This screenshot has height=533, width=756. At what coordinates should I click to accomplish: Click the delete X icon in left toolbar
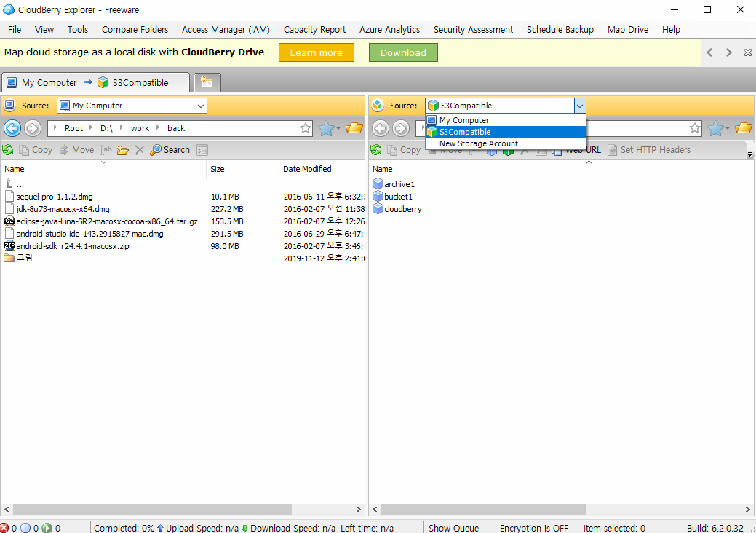tap(139, 150)
